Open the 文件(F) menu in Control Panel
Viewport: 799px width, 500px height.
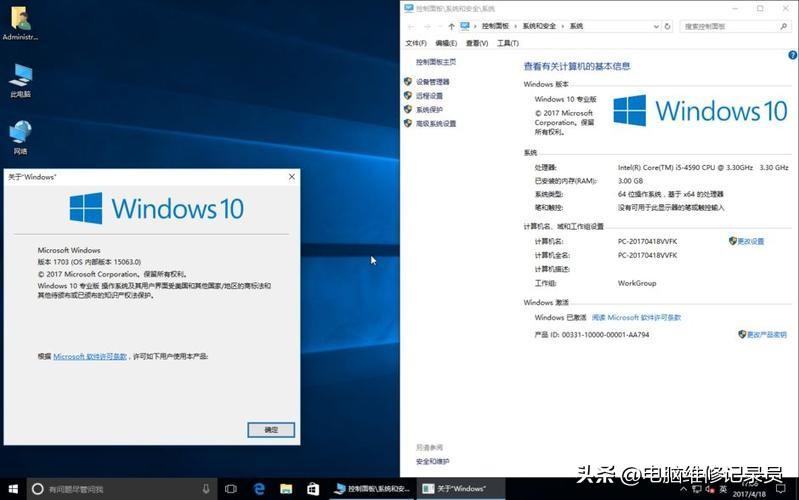coord(416,43)
